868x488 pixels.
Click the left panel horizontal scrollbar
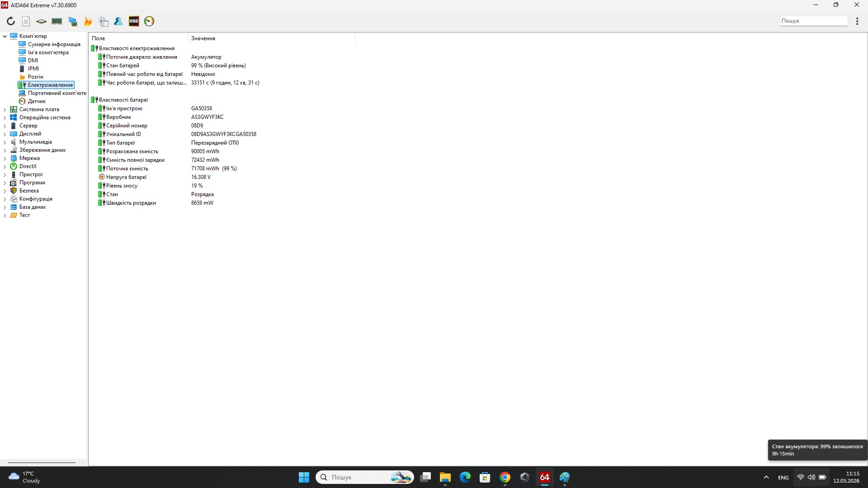point(42,463)
